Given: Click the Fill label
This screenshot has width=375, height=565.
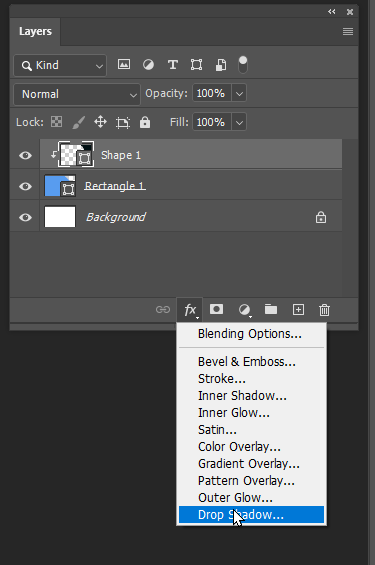Looking at the screenshot, I should click(179, 122).
